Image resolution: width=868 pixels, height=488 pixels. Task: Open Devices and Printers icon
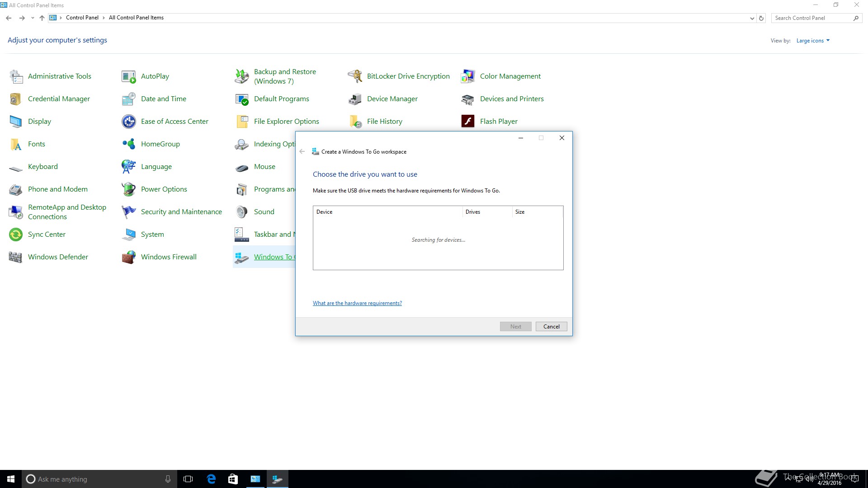click(468, 99)
